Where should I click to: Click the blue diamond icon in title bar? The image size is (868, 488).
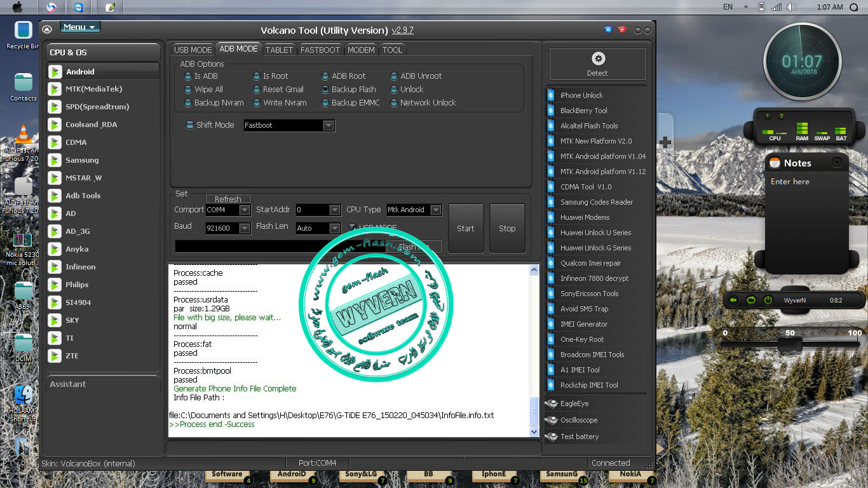point(608,30)
